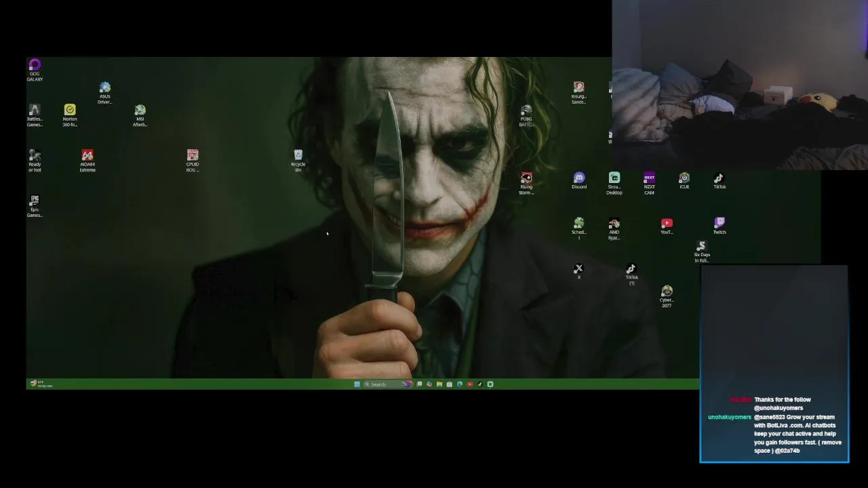The height and width of the screenshot is (488, 868).
Task: Select the CPUID ROG CPU-Z icon
Action: tap(193, 161)
